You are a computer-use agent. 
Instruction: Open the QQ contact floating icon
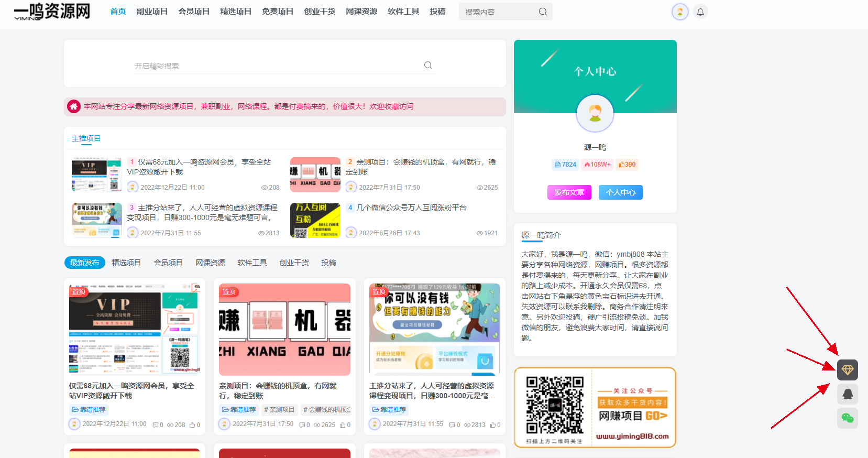coord(847,394)
